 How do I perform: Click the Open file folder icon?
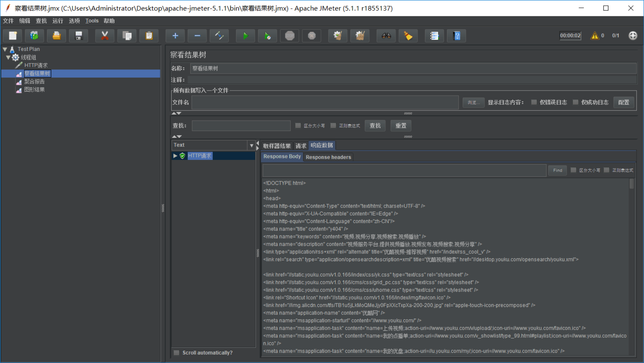pos(57,36)
